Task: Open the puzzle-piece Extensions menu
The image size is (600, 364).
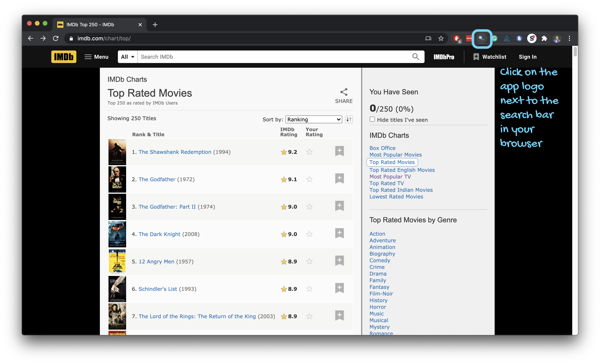Action: point(544,38)
